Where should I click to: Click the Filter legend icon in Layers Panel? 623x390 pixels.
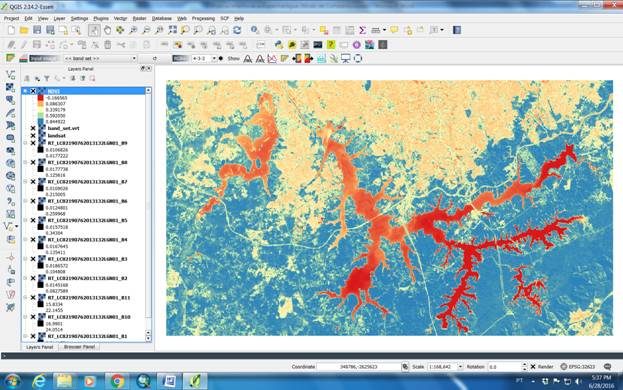click(x=47, y=79)
